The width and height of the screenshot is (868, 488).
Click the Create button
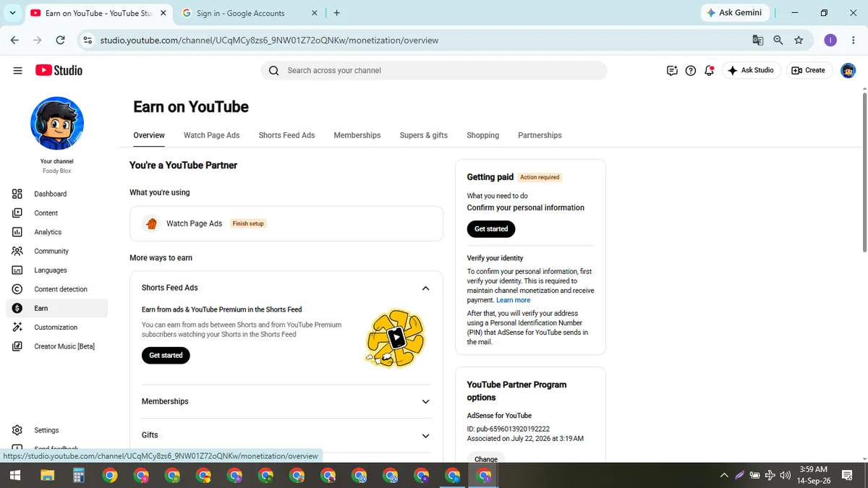(809, 70)
